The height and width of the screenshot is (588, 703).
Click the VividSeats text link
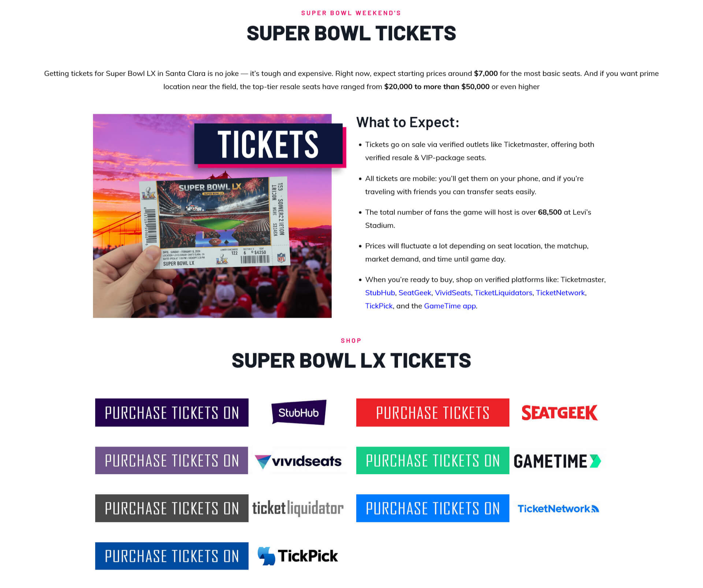(453, 293)
